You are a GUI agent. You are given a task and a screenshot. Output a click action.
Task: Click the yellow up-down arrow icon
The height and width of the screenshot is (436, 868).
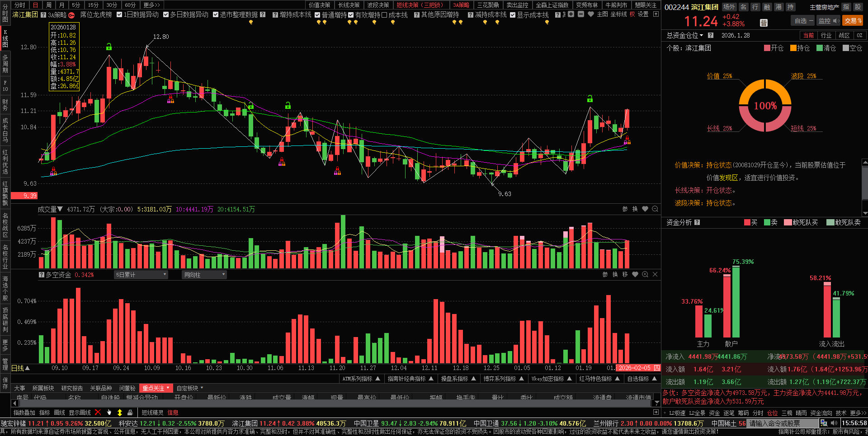tap(120, 412)
